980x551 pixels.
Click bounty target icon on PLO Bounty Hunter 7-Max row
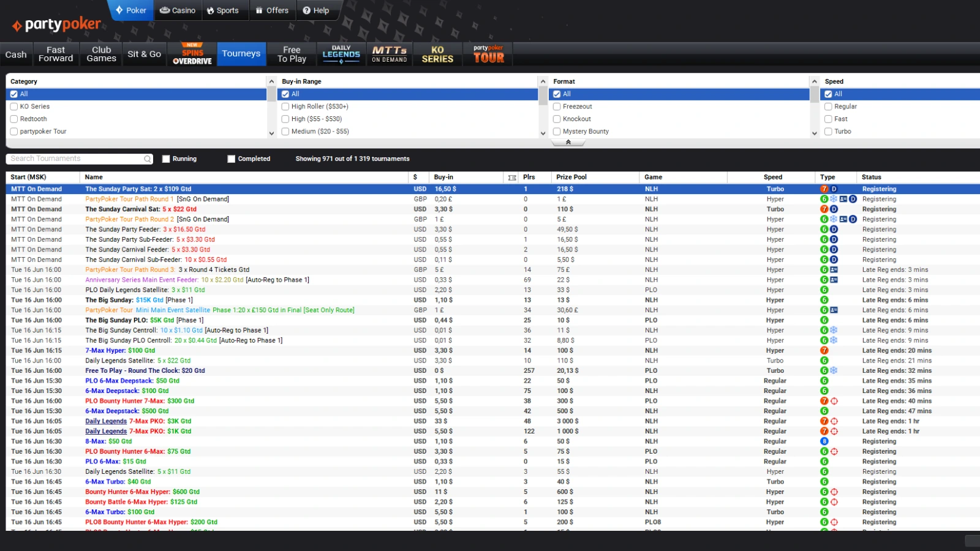[834, 401]
